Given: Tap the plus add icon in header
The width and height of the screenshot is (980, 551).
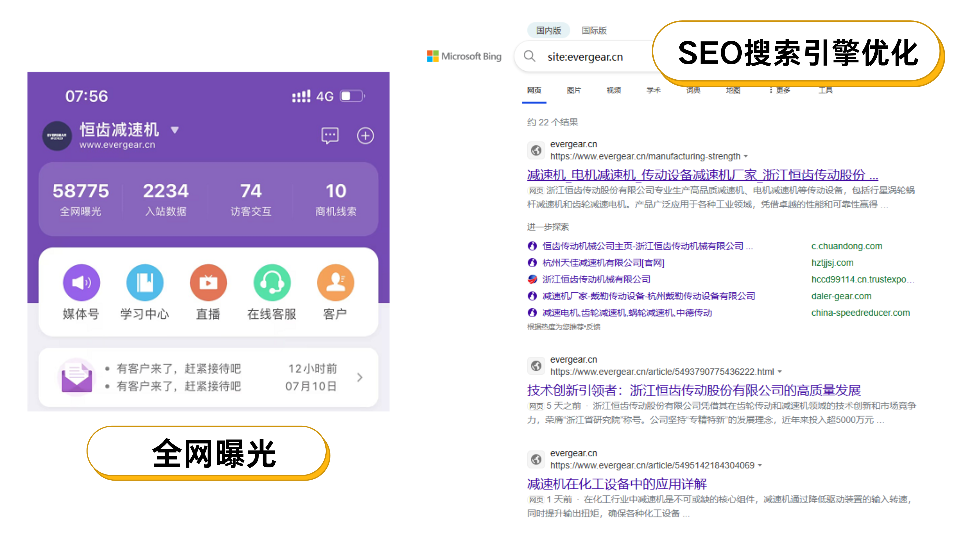Looking at the screenshot, I should [365, 136].
